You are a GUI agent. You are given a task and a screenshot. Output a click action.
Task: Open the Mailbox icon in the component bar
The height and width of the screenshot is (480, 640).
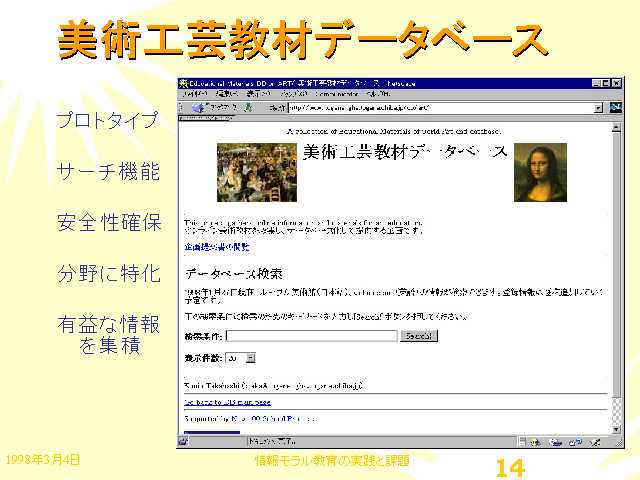pos(555,442)
